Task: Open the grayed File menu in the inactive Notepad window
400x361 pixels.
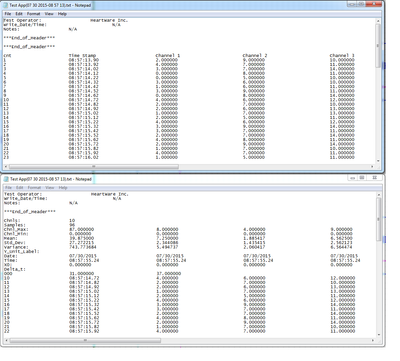Action: [9, 188]
